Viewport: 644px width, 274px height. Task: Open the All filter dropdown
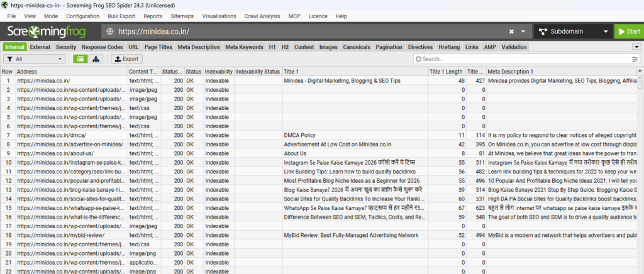[x=35, y=59]
